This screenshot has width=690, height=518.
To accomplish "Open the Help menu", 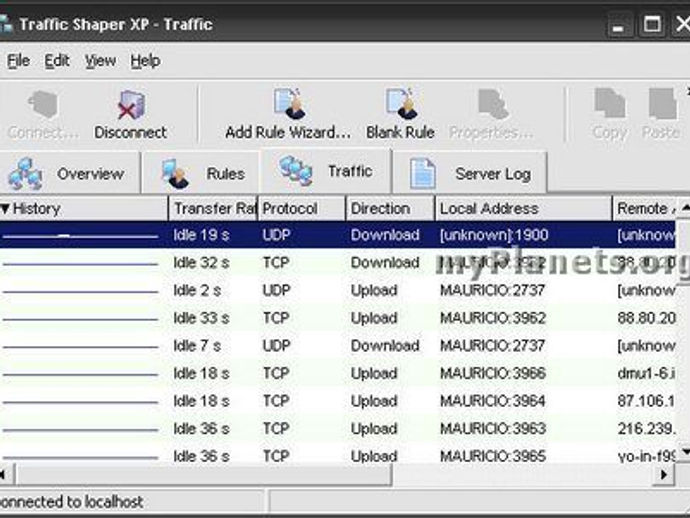I will coord(145,61).
